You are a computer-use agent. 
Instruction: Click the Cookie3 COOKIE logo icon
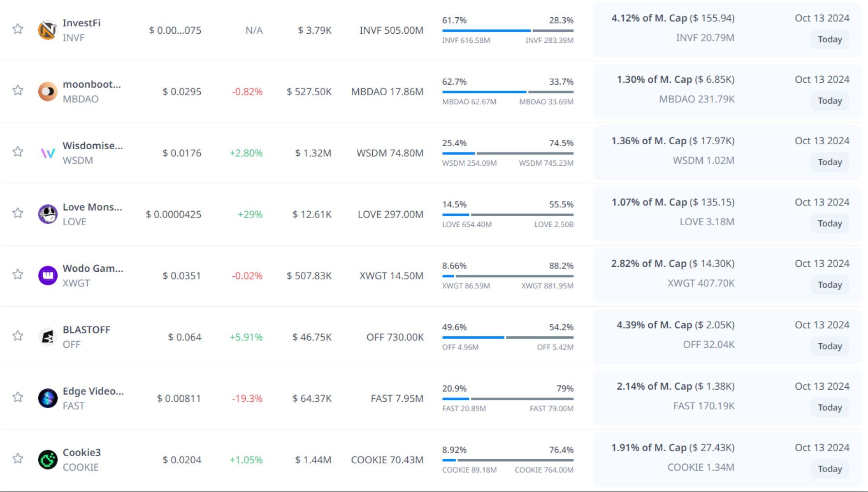tap(47, 460)
